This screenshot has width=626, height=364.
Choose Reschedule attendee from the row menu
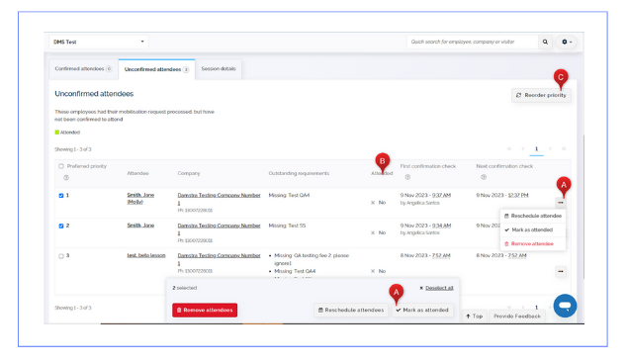tap(533, 216)
